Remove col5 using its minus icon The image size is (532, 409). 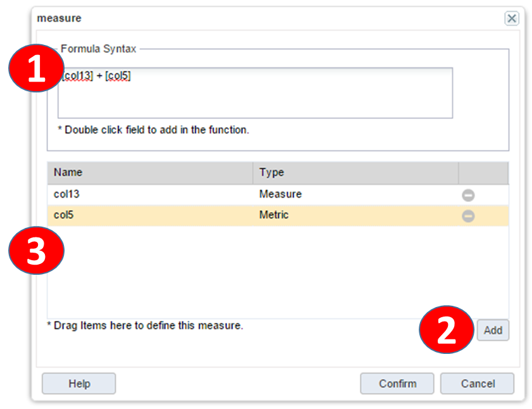pyautogui.click(x=468, y=216)
